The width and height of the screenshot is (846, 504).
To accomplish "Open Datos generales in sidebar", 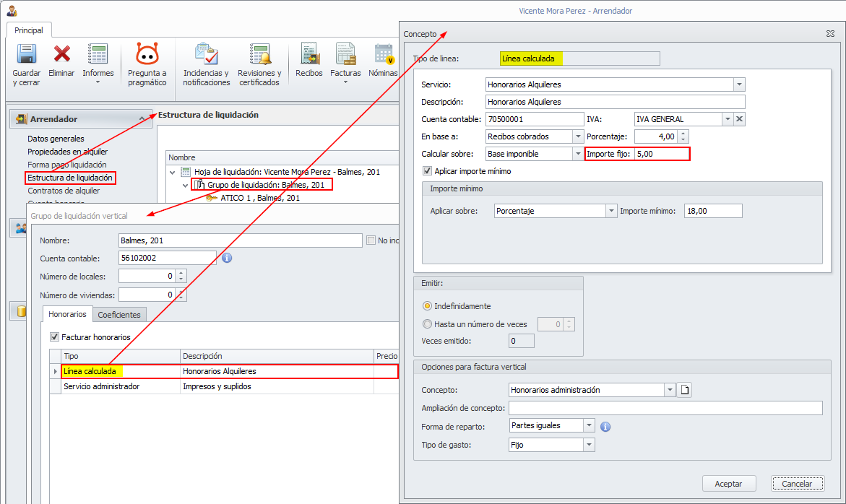I will (x=56, y=139).
